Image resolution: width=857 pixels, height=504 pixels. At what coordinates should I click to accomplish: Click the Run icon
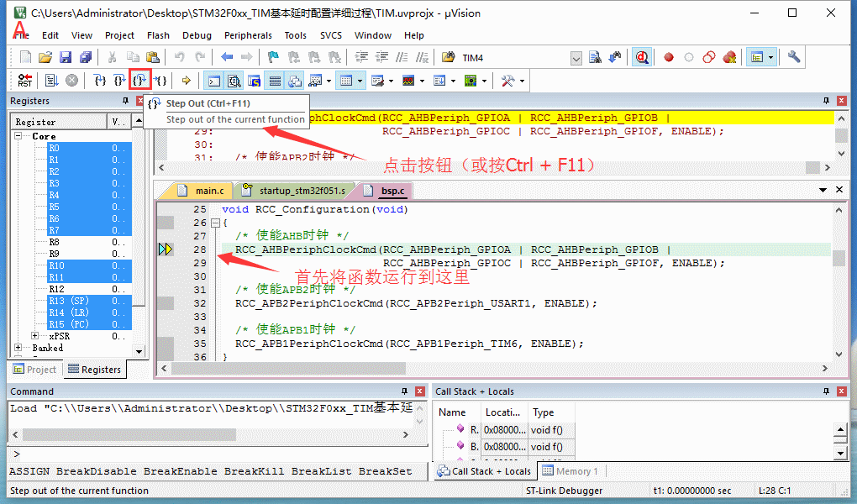tap(51, 81)
